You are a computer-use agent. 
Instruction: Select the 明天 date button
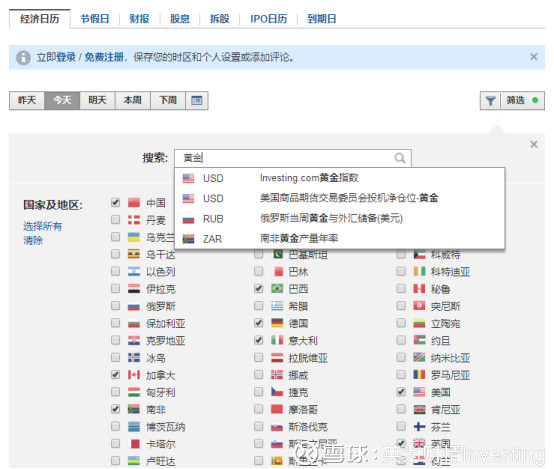coord(98,100)
